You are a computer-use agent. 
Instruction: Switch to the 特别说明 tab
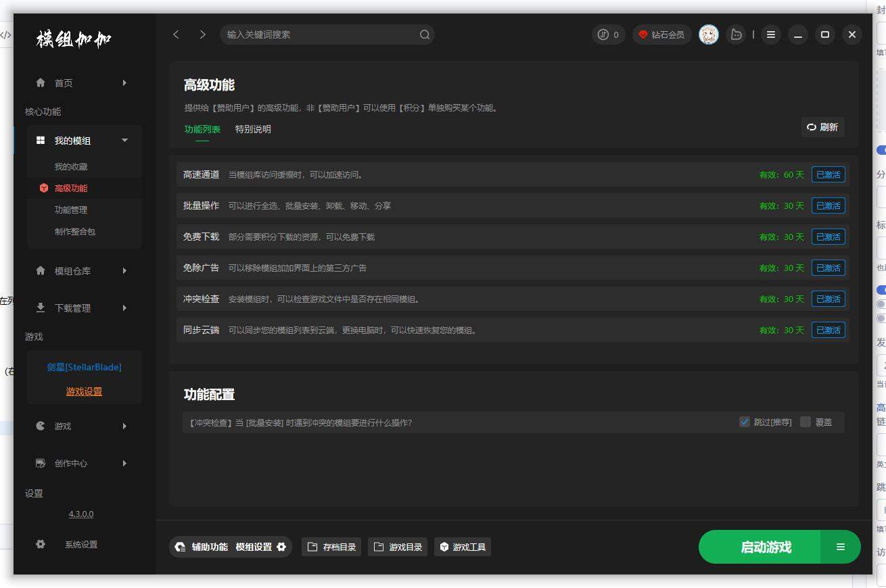coord(253,129)
